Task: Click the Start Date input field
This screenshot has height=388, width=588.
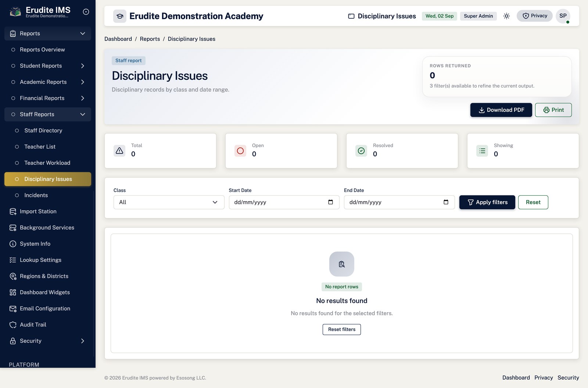Action: [x=284, y=202]
